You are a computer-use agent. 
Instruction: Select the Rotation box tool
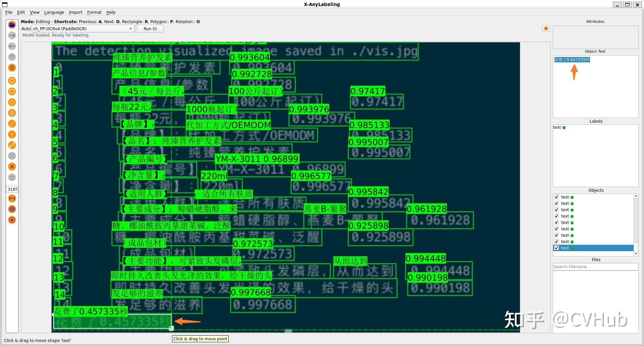click(x=12, y=102)
